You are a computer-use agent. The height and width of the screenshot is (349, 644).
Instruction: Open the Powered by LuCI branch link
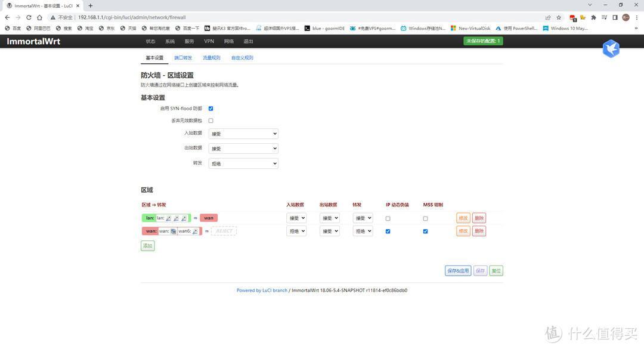click(x=262, y=290)
